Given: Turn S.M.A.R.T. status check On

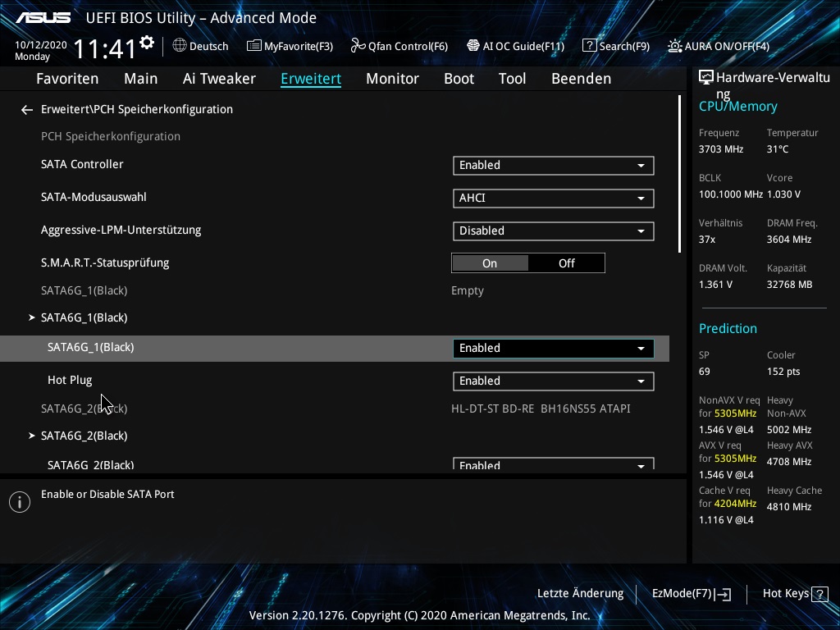Looking at the screenshot, I should click(x=490, y=263).
